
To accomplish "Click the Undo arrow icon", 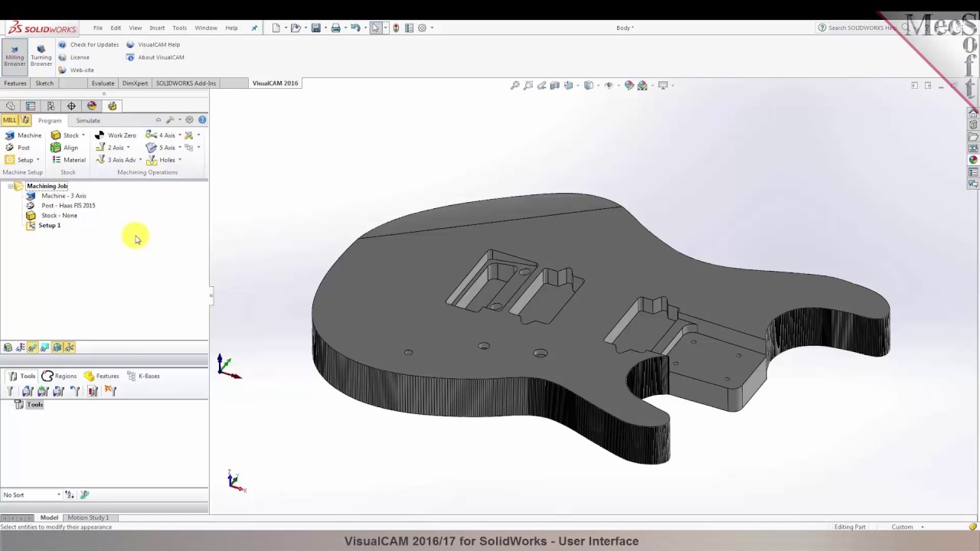I will coord(355,28).
